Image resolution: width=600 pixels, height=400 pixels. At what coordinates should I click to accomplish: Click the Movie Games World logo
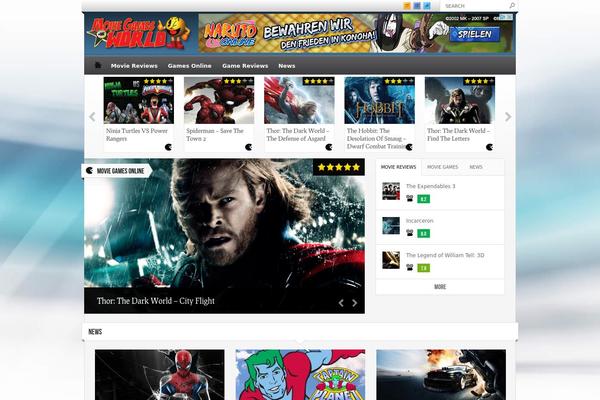[138, 33]
